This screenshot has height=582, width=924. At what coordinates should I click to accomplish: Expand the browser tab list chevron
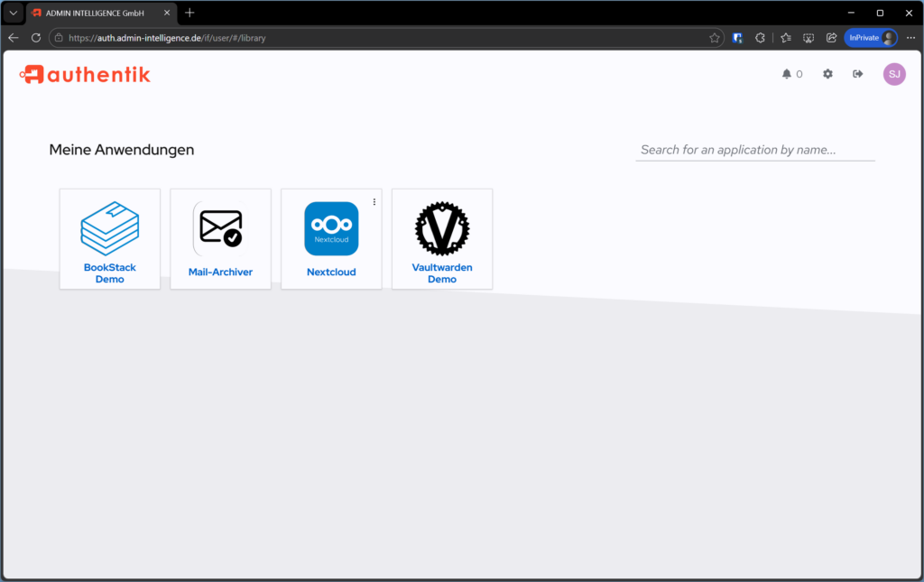(12, 13)
